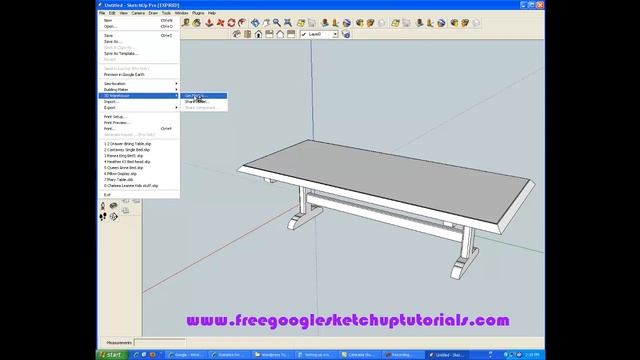Select the Rotate tool icon
This screenshot has width=640, height=360.
coord(231,23)
